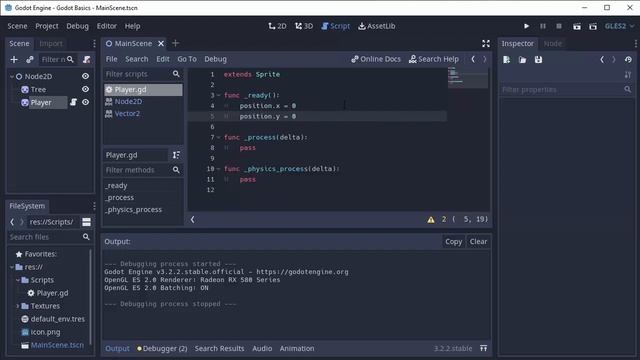Open Search Help
The image size is (640, 360).
click(433, 59)
